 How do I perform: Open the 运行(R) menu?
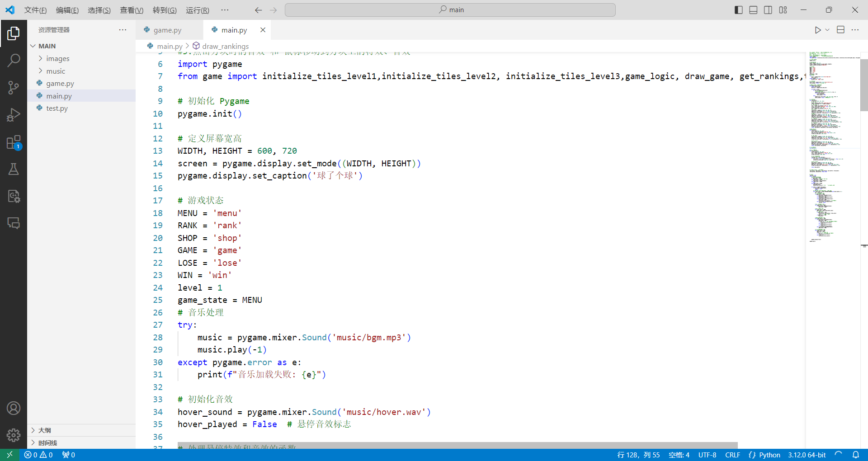coord(198,10)
